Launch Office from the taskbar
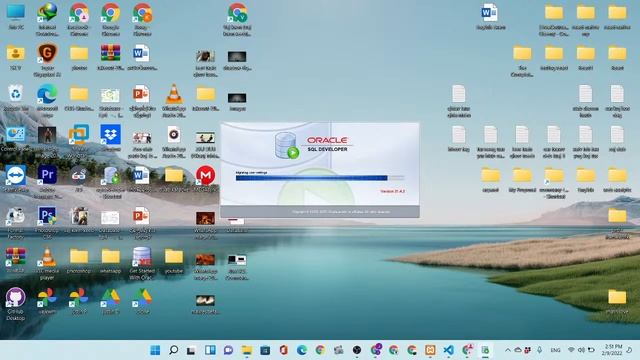The width and height of the screenshot is (640, 360). coord(283,350)
